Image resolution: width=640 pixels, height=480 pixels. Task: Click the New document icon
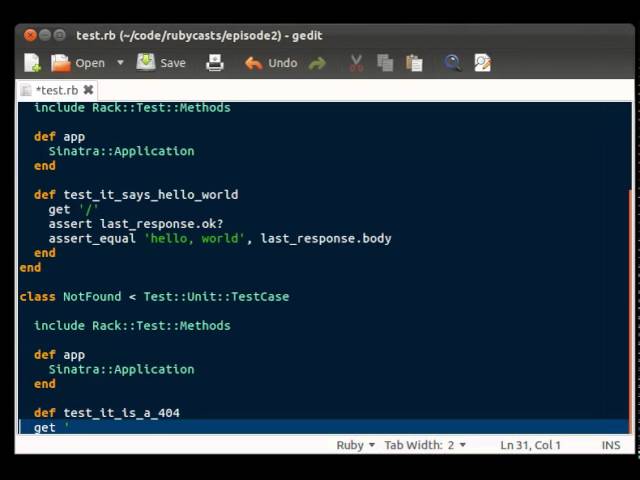pyautogui.click(x=32, y=63)
